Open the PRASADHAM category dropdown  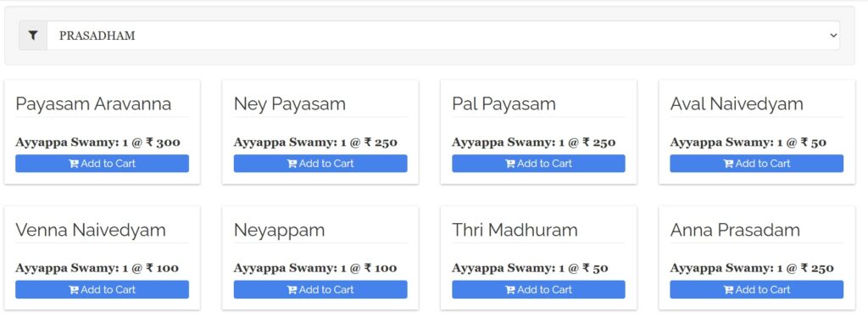pos(442,36)
